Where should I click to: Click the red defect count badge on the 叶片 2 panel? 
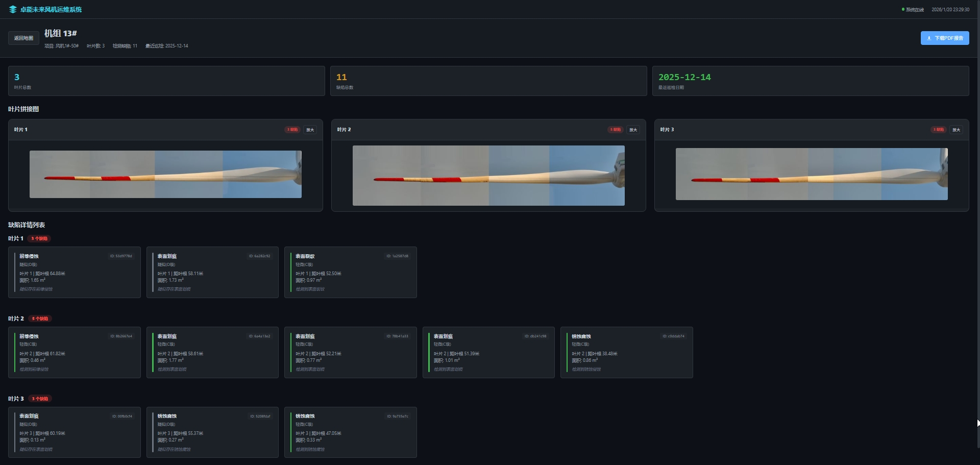615,130
